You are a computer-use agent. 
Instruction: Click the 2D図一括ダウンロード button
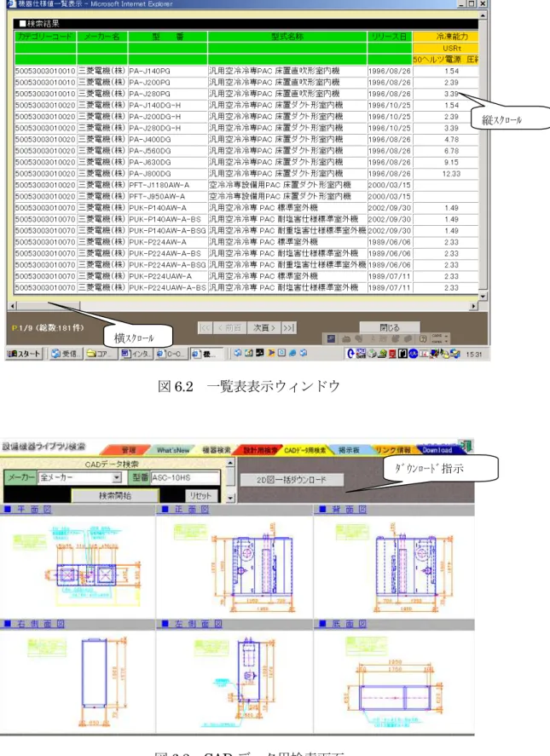tap(292, 480)
